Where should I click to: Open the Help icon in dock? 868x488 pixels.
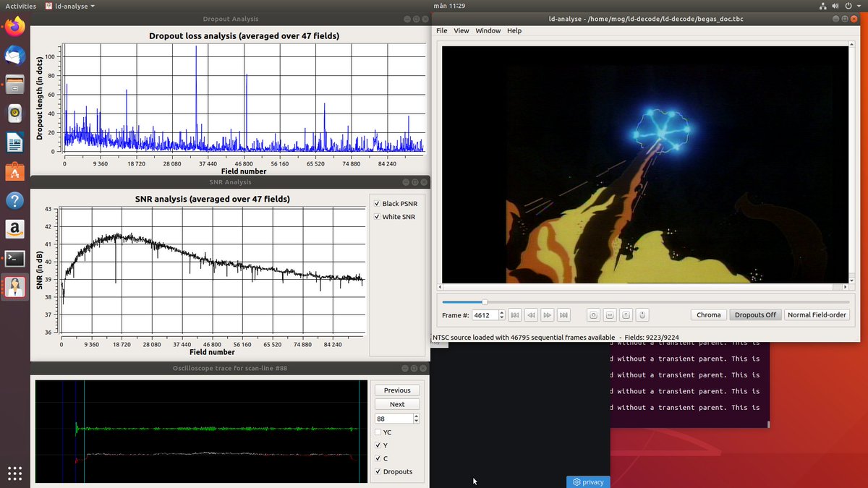pos(15,200)
